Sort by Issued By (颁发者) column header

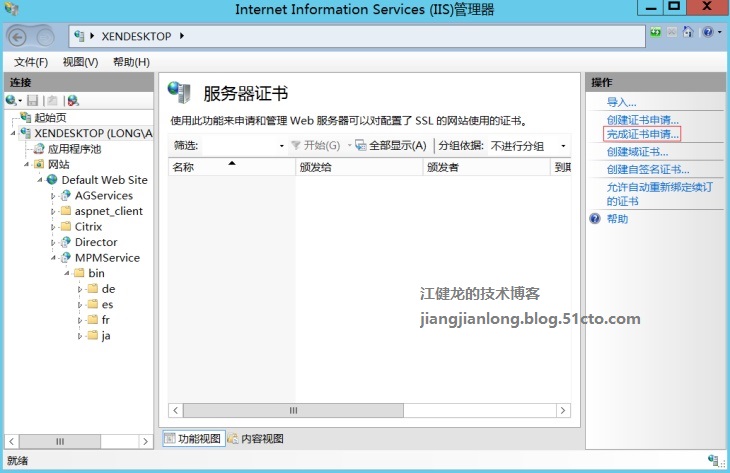point(486,167)
